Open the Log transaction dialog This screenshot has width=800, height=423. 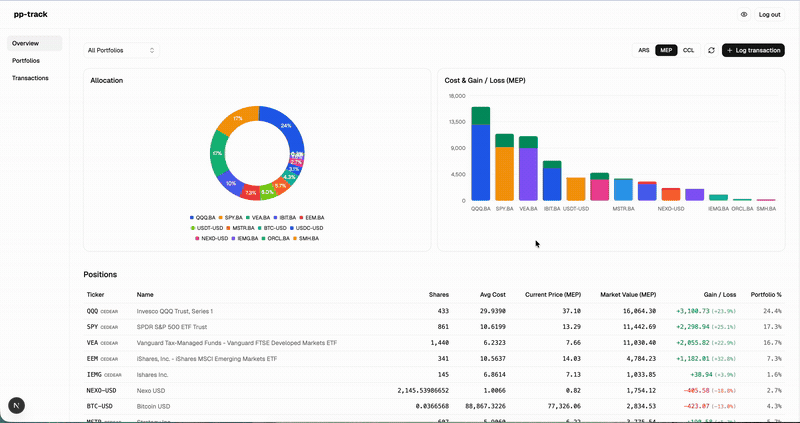coord(753,51)
